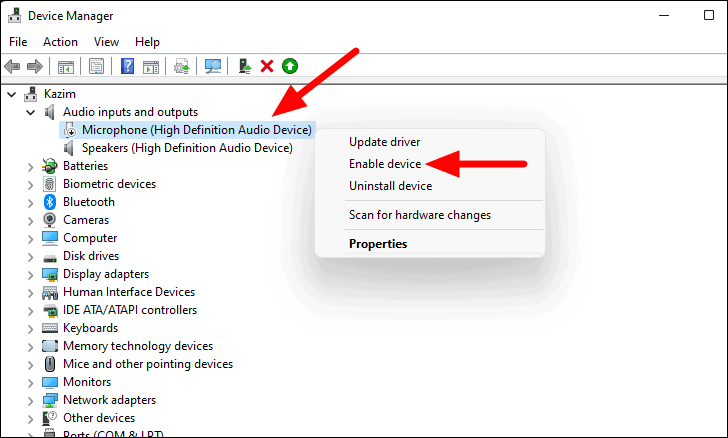
Task: Click the Cameras webcam icon
Action: click(49, 220)
